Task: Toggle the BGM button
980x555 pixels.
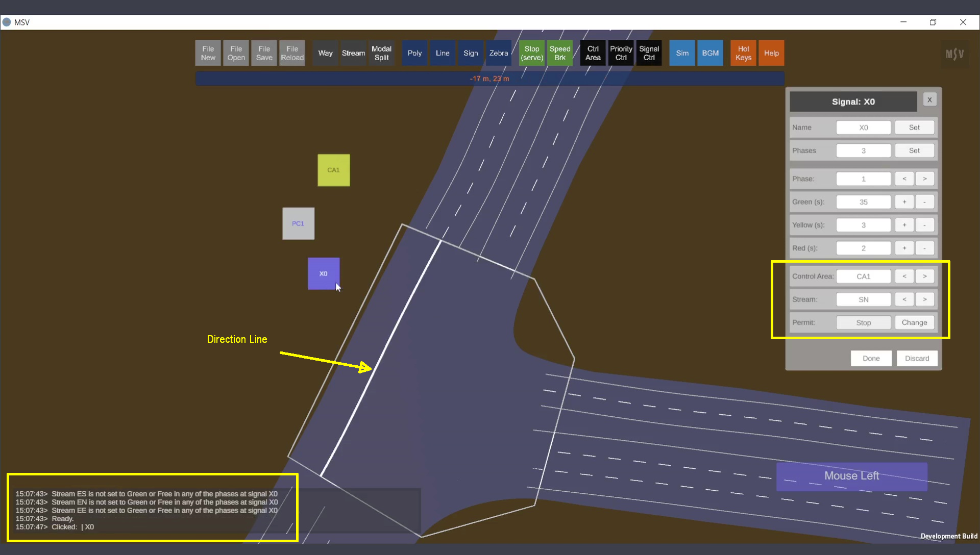Action: (x=710, y=53)
